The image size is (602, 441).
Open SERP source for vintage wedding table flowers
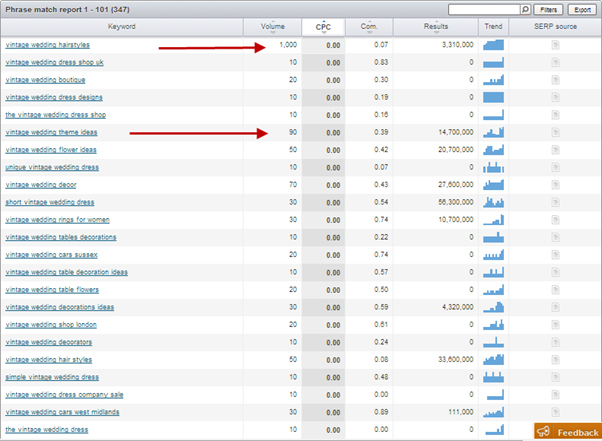pyautogui.click(x=555, y=290)
